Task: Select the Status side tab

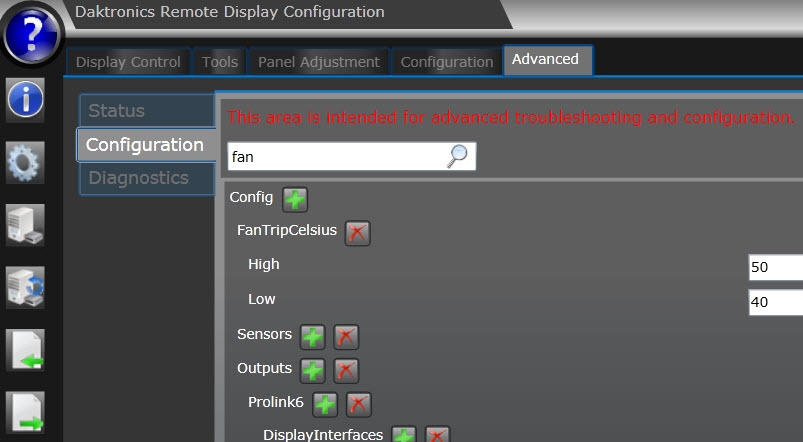Action: tap(146, 111)
